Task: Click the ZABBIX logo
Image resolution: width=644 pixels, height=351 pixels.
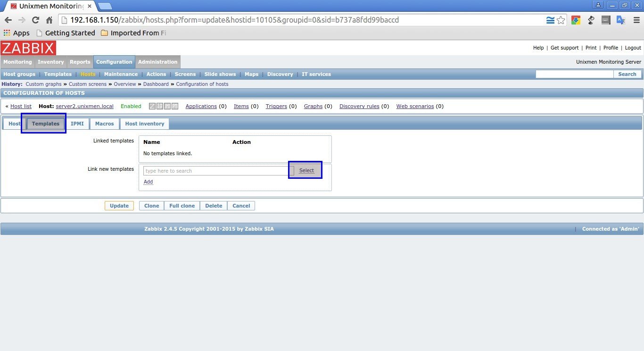Action: pyautogui.click(x=28, y=48)
